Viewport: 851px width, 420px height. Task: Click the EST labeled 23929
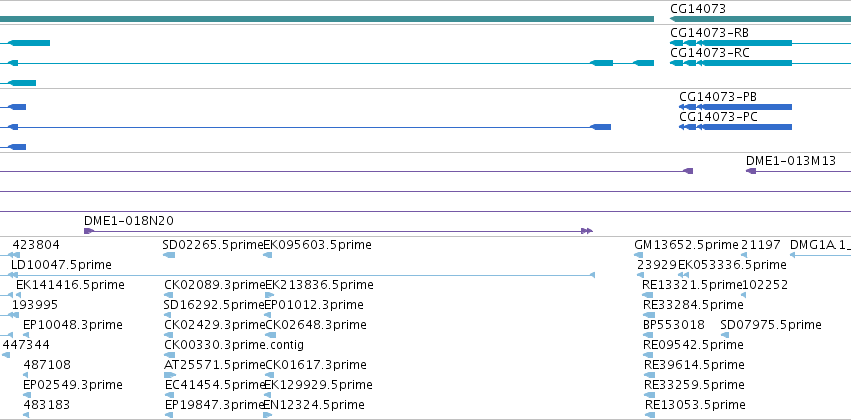[657, 265]
